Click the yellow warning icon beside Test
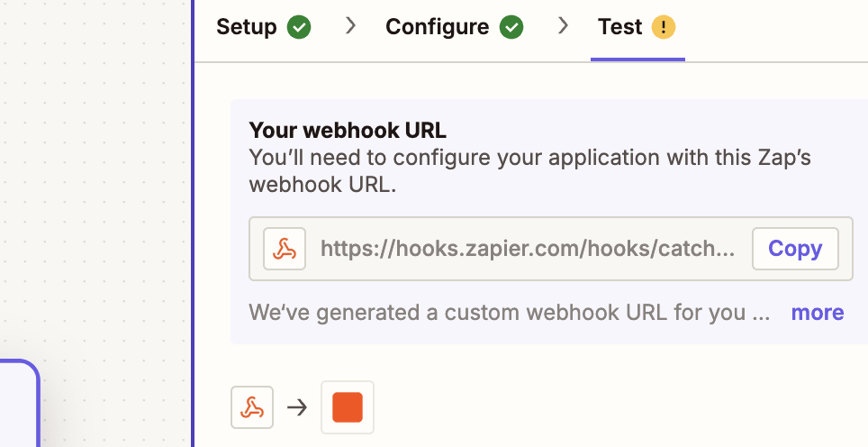 pyautogui.click(x=664, y=27)
